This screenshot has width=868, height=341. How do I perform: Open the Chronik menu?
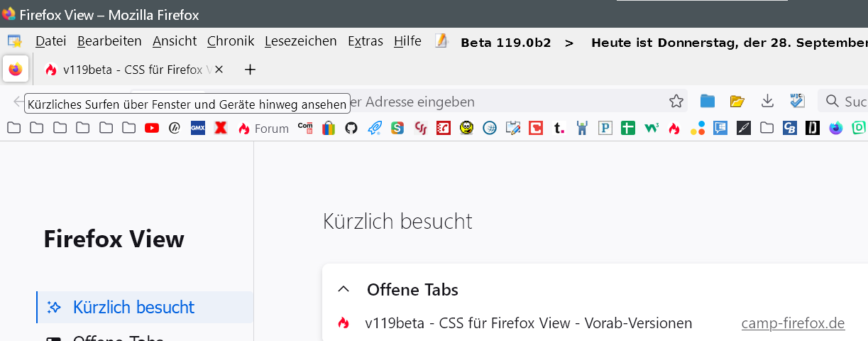(231, 41)
